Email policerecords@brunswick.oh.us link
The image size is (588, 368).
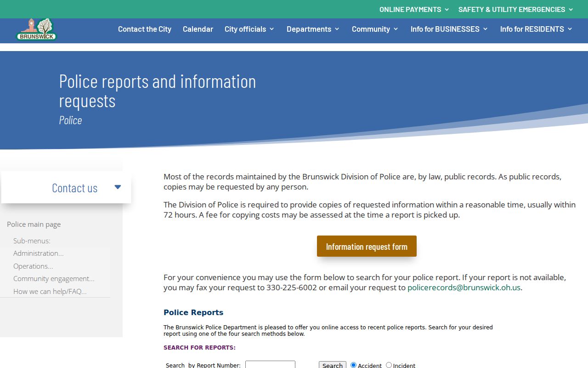464,287
